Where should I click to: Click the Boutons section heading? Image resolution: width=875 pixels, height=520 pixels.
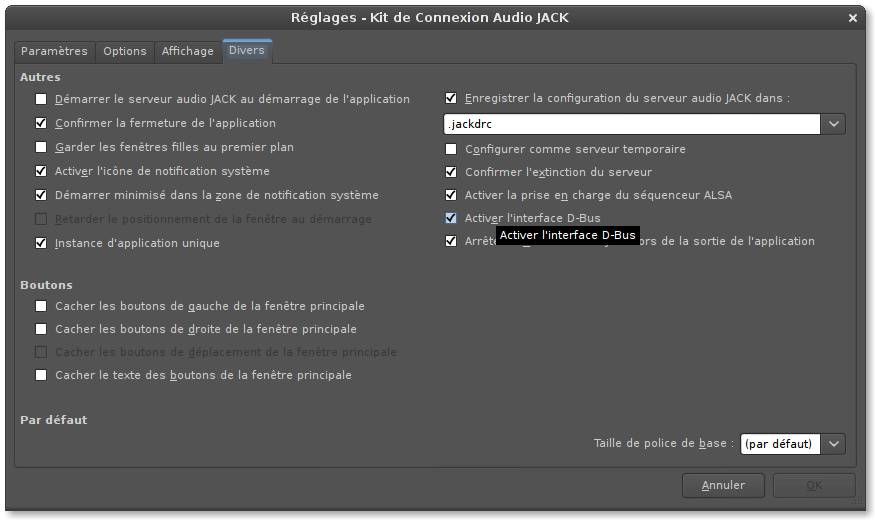pyautogui.click(x=46, y=285)
